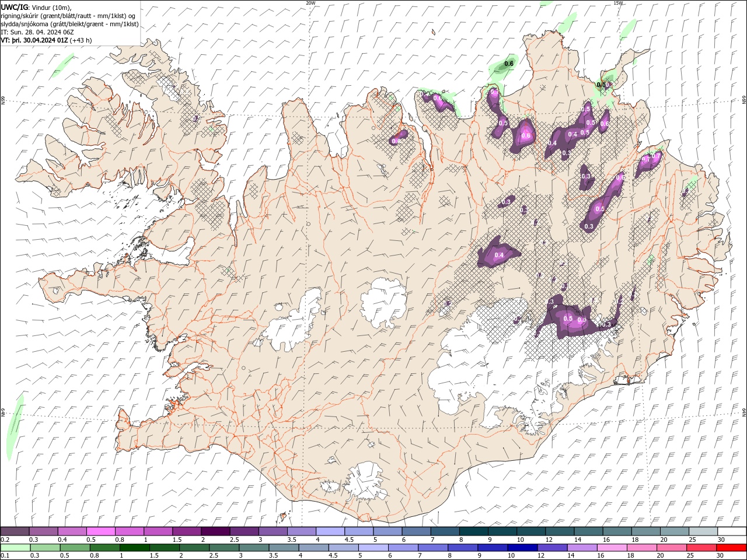Choose the rain legend swatch between 2.5 and 3
747x560 pixels.
(x=224, y=548)
